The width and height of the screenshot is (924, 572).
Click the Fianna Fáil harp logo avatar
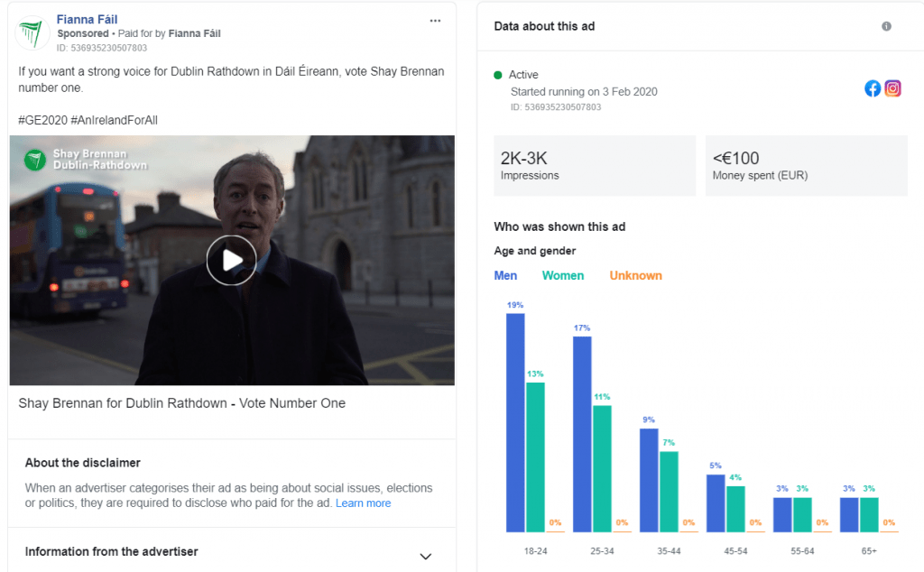coord(32,33)
